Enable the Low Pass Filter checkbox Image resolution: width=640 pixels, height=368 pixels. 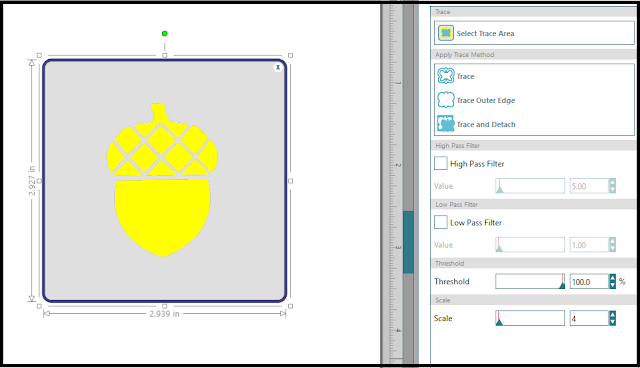[440, 222]
